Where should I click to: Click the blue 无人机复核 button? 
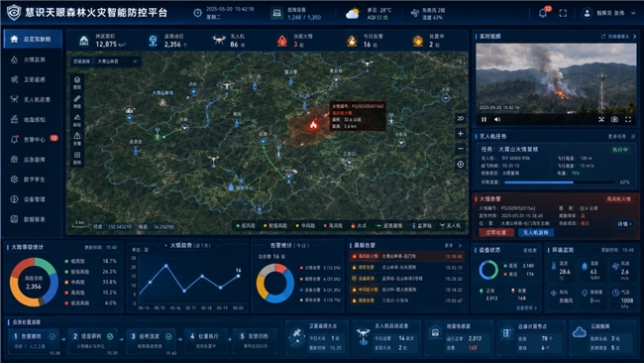[536, 233]
